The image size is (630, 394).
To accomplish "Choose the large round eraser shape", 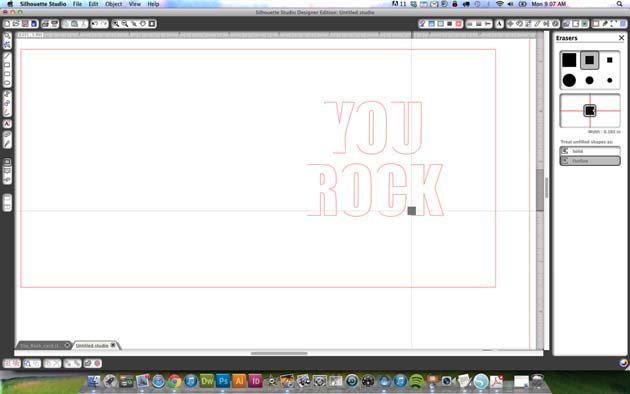I will [x=569, y=80].
